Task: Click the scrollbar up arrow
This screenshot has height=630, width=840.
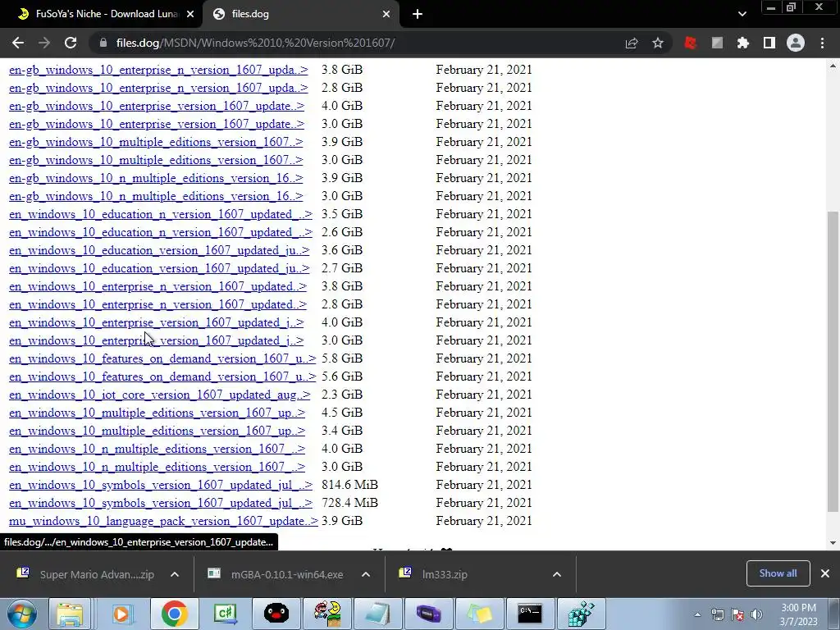Action: coord(833,66)
